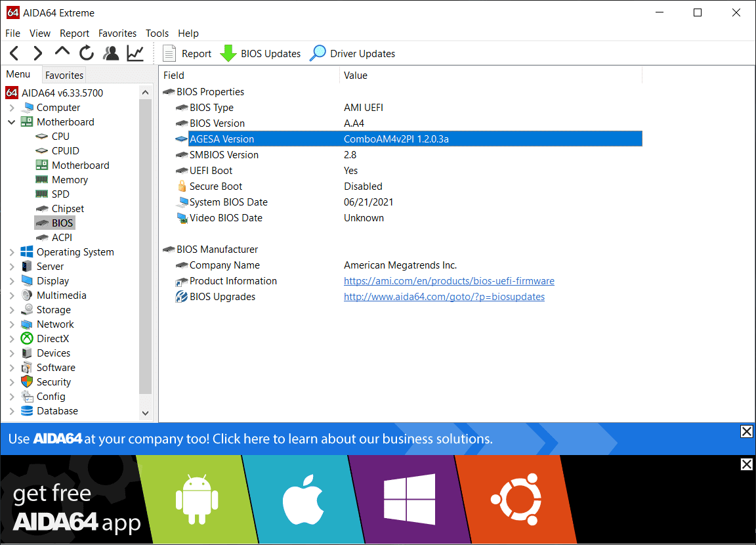
Task: Click the Apple logo in the ad
Action: pos(303,499)
